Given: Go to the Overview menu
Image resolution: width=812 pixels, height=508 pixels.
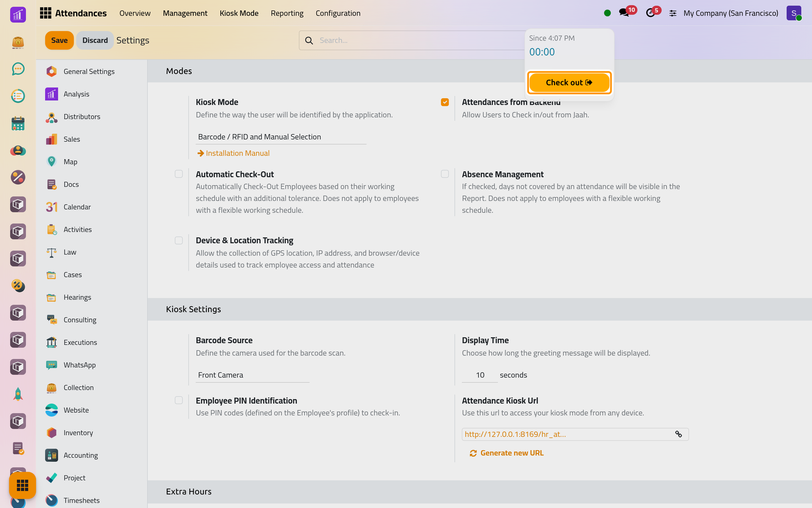Looking at the screenshot, I should pos(135,13).
